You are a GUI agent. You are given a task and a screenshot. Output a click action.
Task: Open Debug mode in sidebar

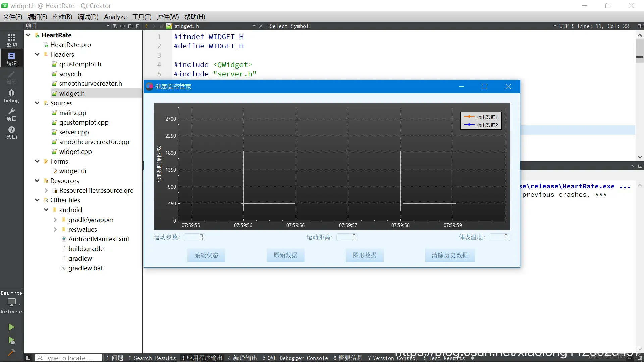point(11,96)
